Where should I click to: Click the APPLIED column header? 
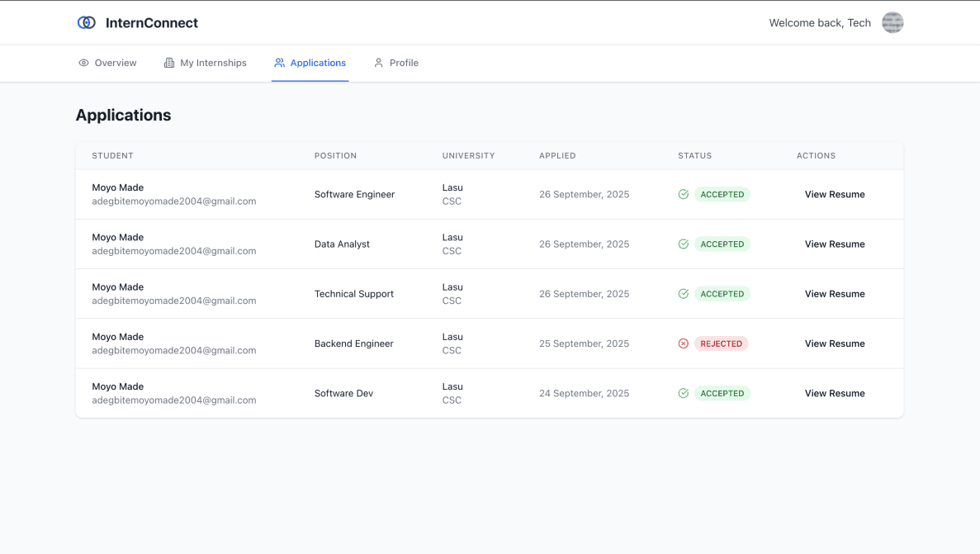557,156
